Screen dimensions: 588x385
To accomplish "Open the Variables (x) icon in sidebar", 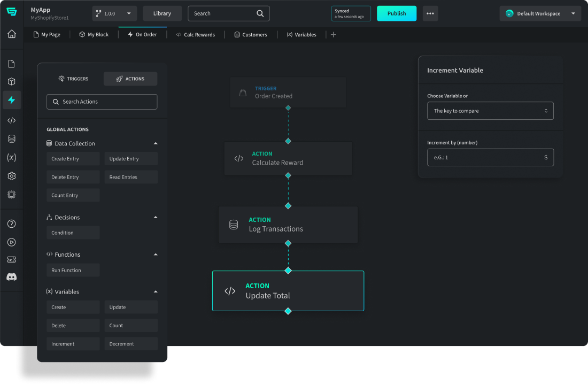I will (x=12, y=157).
